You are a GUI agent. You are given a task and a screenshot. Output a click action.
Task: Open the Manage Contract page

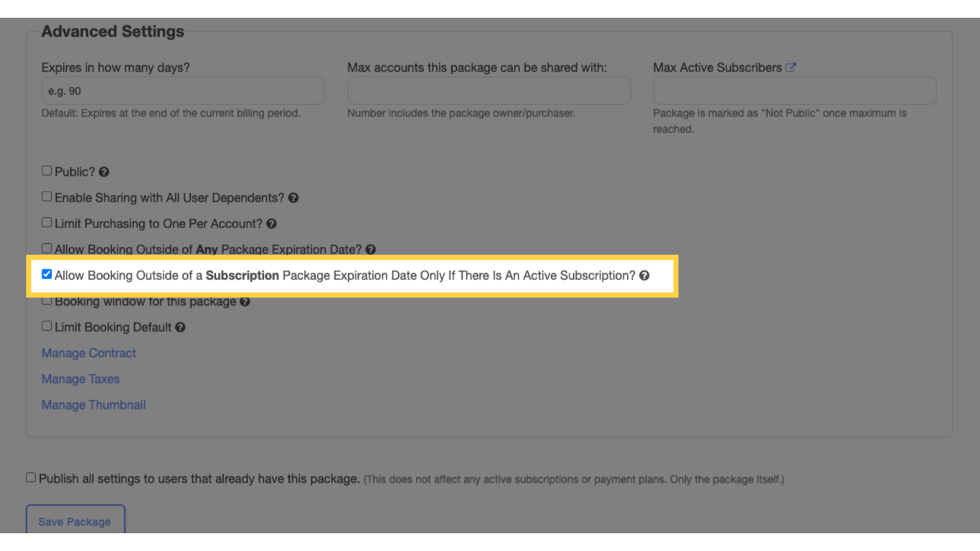[x=88, y=353]
